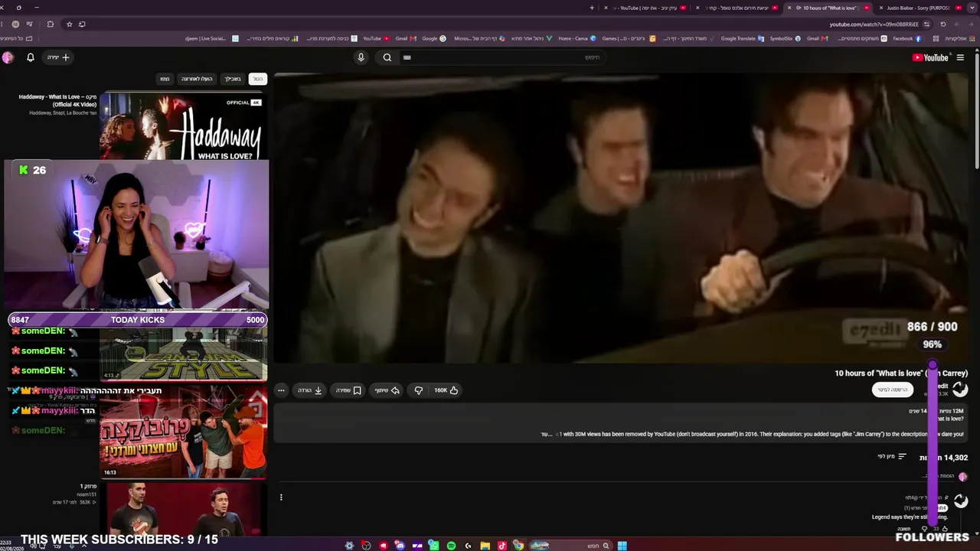Open the djaem Live Social bookmark
The image size is (980, 551).
click(212, 38)
